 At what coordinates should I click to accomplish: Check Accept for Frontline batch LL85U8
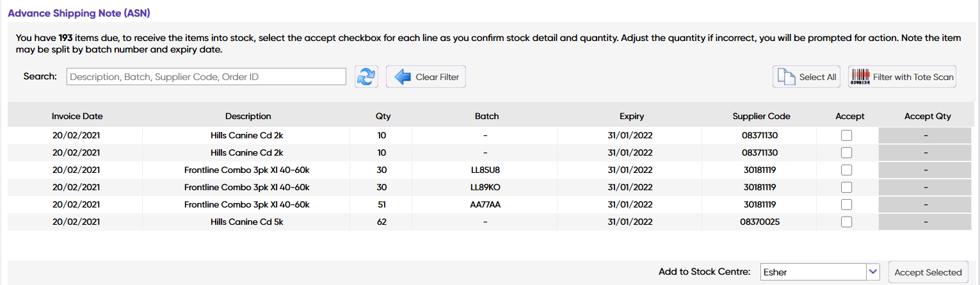pos(846,170)
